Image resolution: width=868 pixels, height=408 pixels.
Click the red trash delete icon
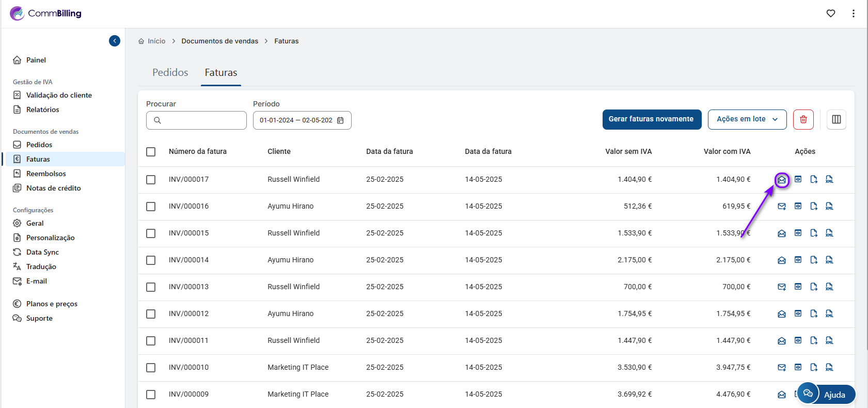803,119
